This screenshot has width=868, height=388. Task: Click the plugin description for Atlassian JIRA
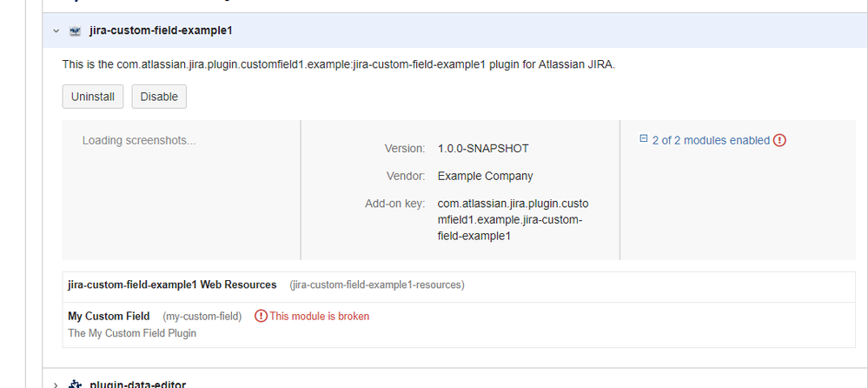pos(338,64)
